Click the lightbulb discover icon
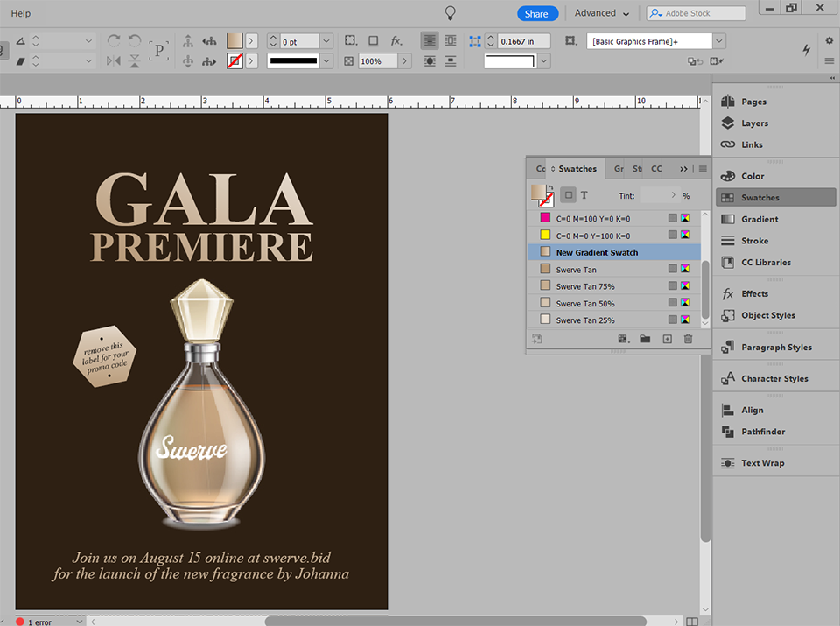 click(x=450, y=13)
